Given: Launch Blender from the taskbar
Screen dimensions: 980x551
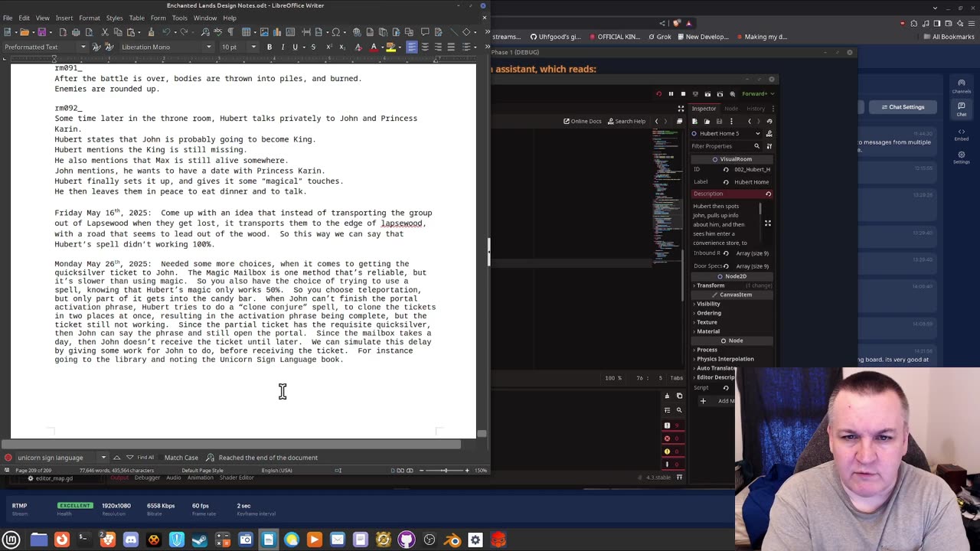Looking at the screenshot, I should coord(452,540).
